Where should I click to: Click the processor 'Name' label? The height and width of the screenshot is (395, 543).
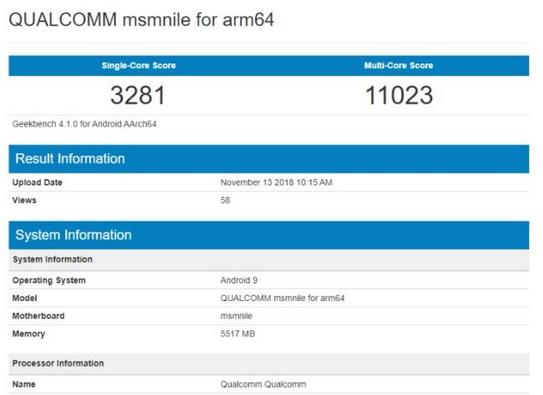pyautogui.click(x=24, y=384)
